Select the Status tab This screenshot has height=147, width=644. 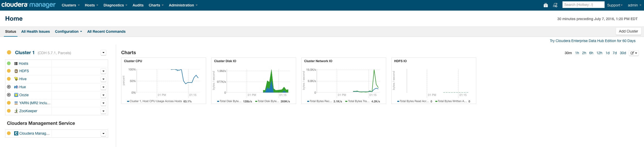point(11,31)
